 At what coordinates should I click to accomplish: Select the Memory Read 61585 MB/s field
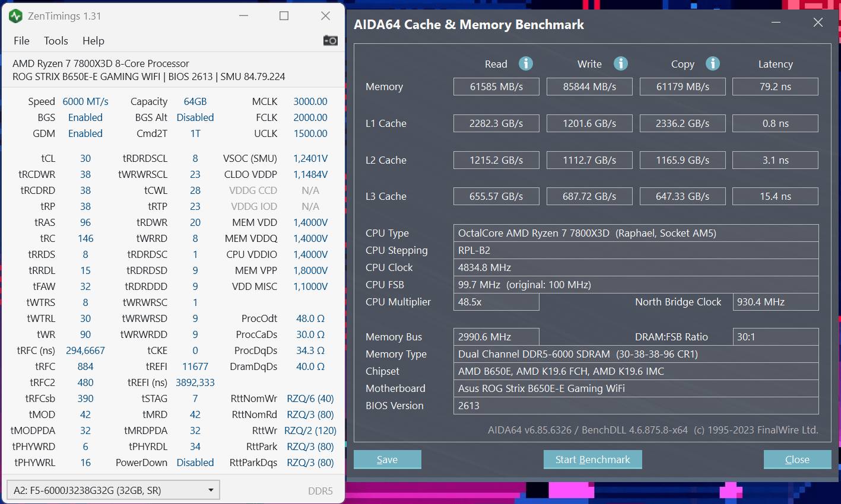(x=496, y=87)
